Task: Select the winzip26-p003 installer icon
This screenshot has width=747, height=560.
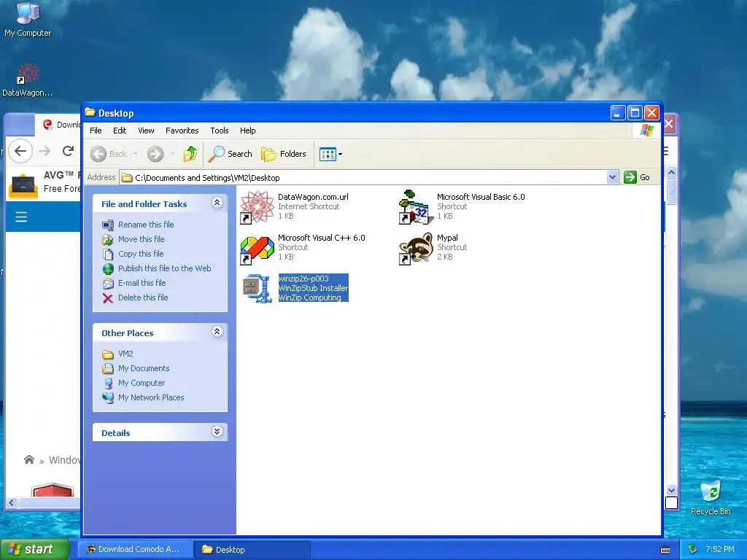Action: point(257,289)
